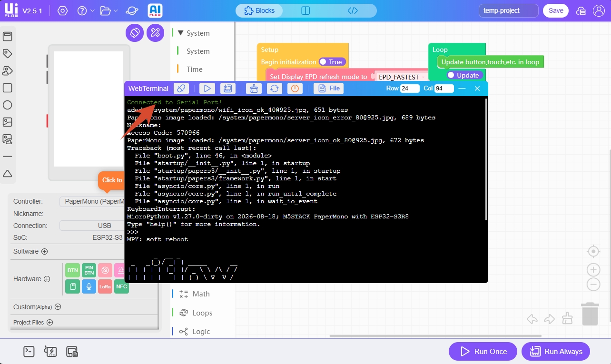Switch to the code view tab
The image size is (611, 364).
(353, 10)
